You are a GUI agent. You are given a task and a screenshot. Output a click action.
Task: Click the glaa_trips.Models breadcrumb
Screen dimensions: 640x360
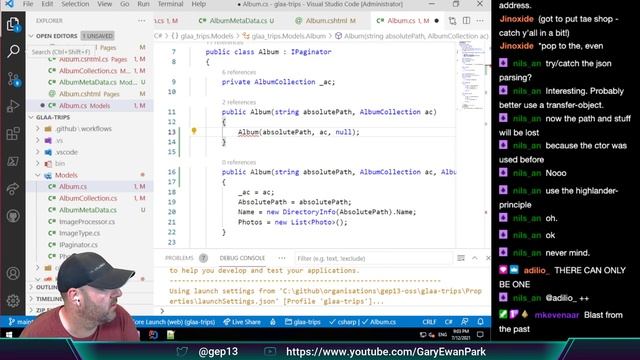(x=207, y=36)
